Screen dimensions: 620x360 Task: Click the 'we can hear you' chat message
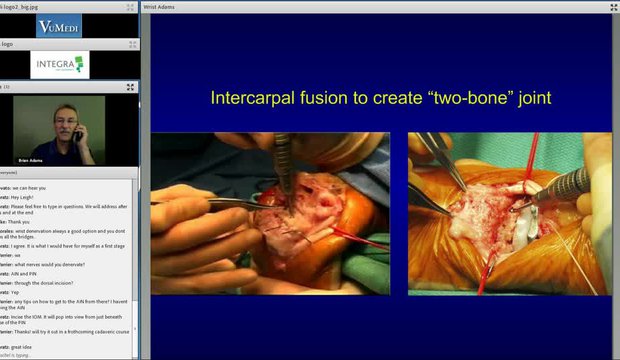click(23, 188)
